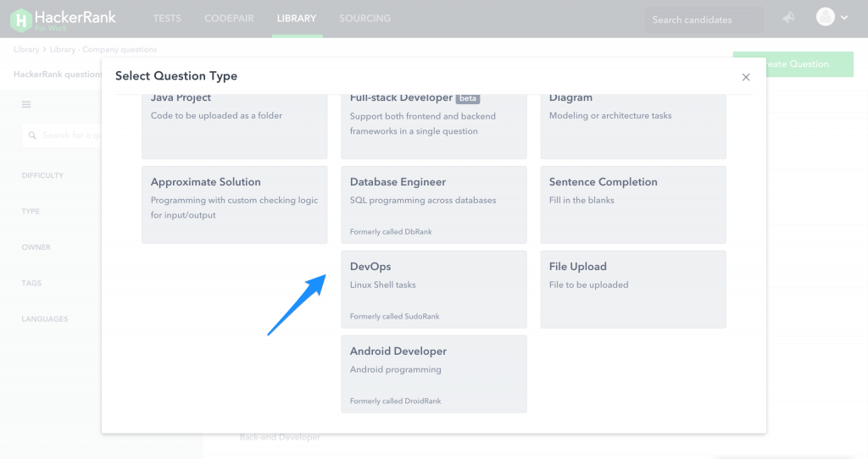The image size is (868, 459).
Task: Expand the Owner filter section
Action: 36,247
